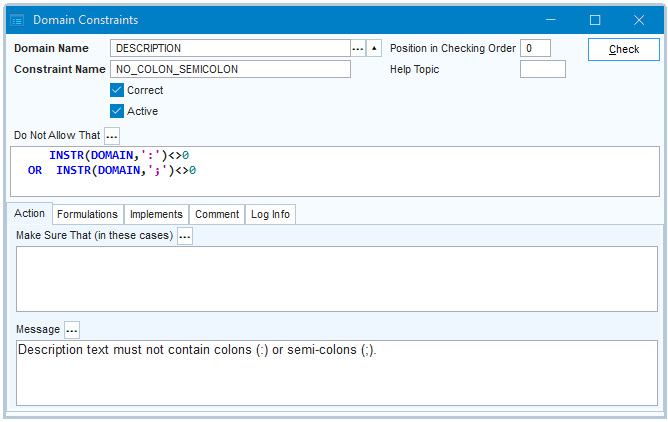Open the Message ellipsis editor button
This screenshot has width=668, height=422.
click(72, 330)
